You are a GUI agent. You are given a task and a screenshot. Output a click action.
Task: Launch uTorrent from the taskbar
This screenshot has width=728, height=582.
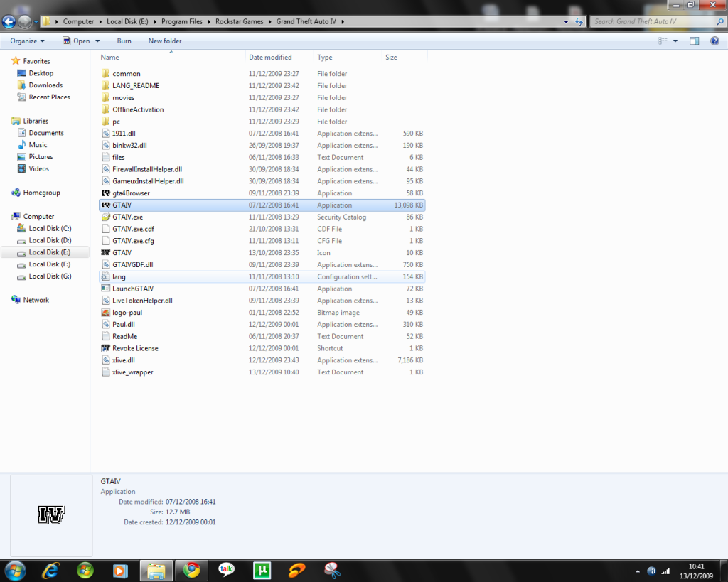(262, 571)
